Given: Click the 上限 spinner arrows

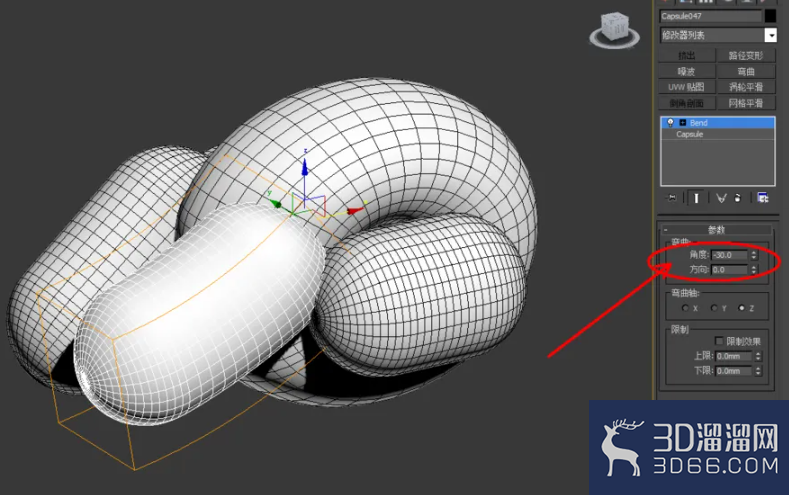Looking at the screenshot, I should point(758,356).
